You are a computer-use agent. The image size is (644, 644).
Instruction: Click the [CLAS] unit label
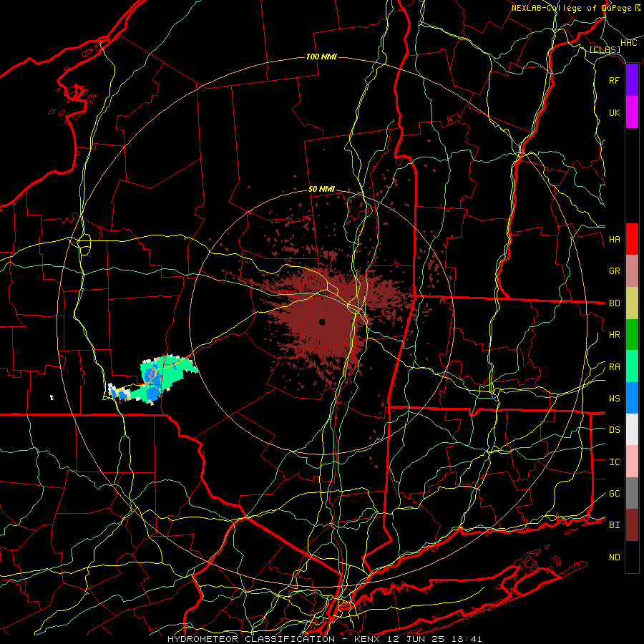pos(605,50)
